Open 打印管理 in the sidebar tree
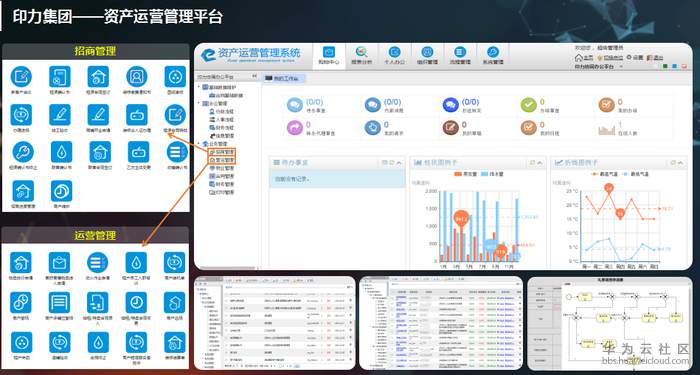Viewport: 700px width, 375px height. (222, 192)
